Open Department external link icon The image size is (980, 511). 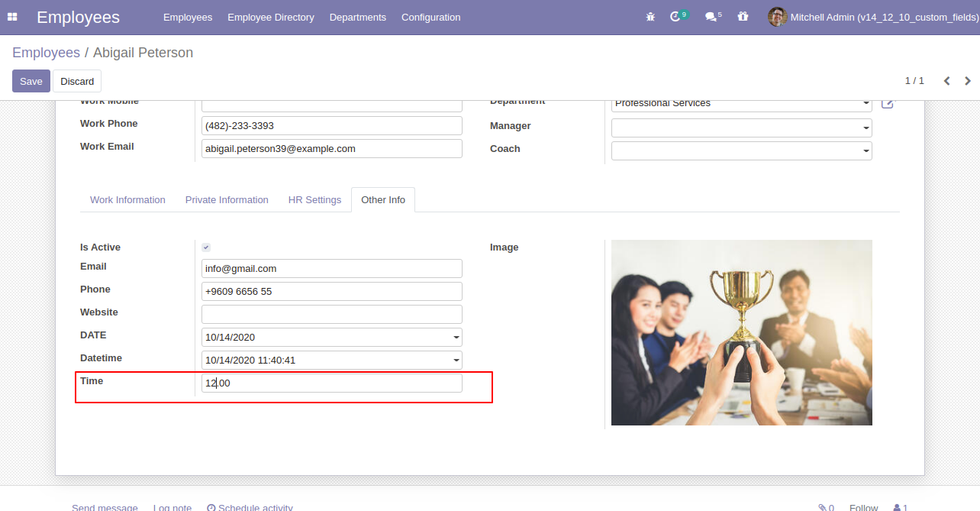tap(887, 103)
